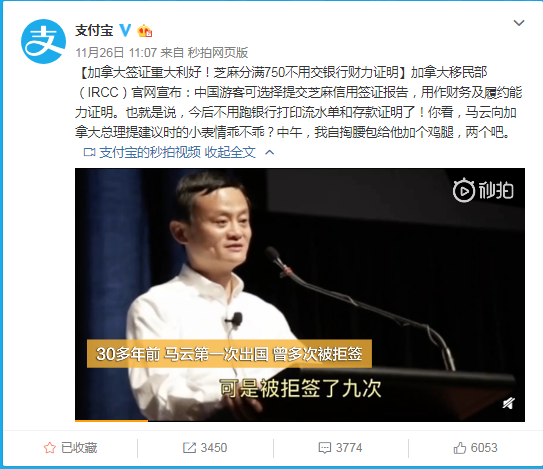Click the upward chevron after 收起全文
The width and height of the screenshot is (543, 469).
269,152
